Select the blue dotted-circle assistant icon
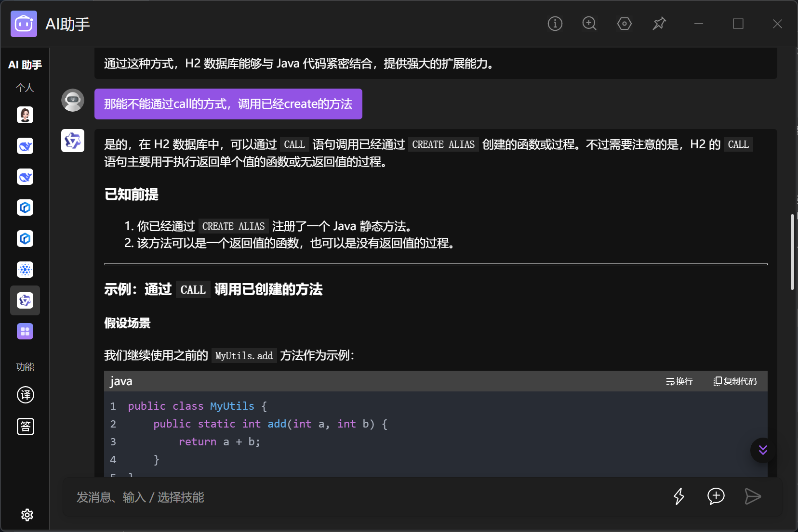798x532 pixels. pos(25,269)
